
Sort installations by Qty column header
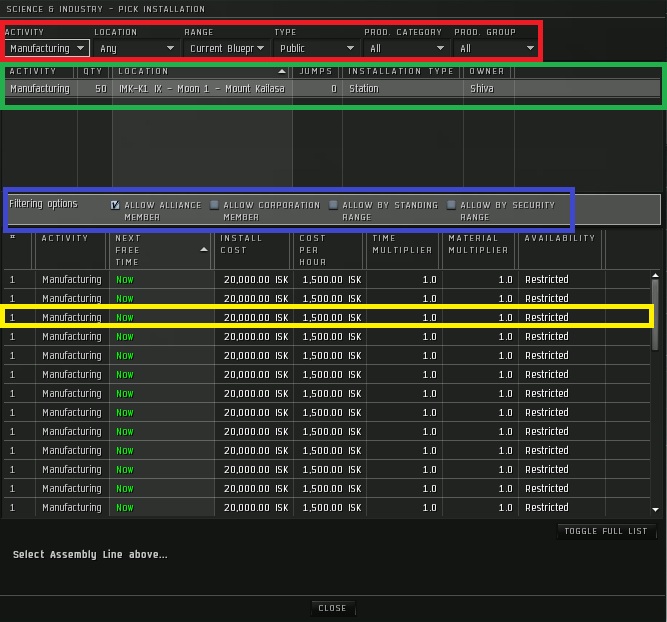[x=94, y=71]
